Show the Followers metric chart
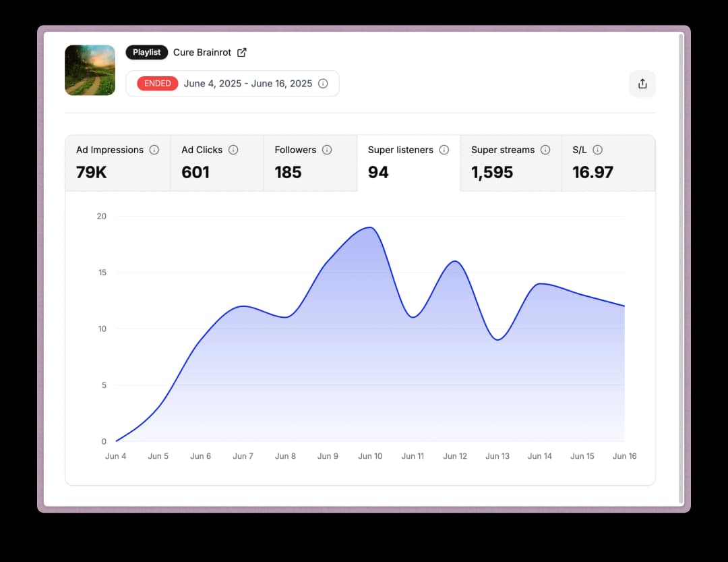728x562 pixels. pyautogui.click(x=309, y=163)
